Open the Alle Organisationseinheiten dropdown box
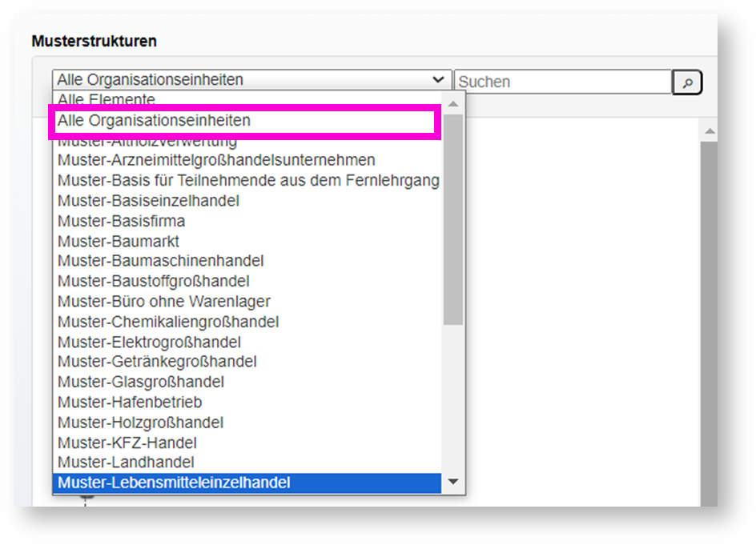This screenshot has height=545, width=756. pos(251,80)
